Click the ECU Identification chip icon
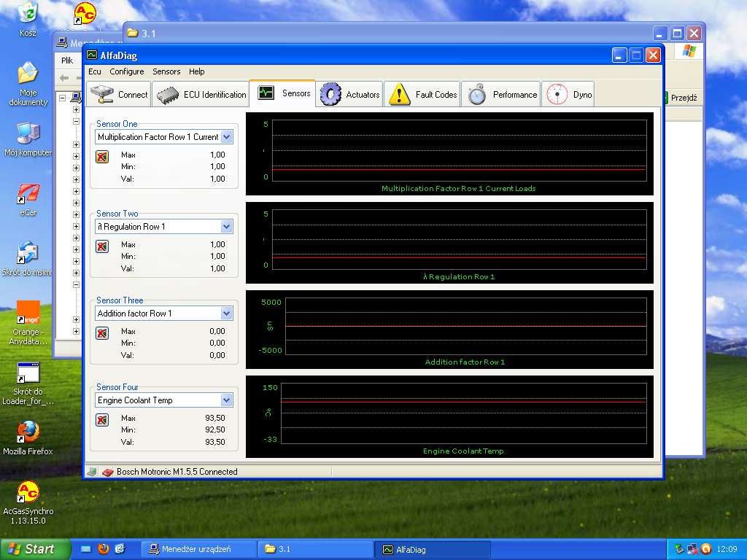 [169, 95]
